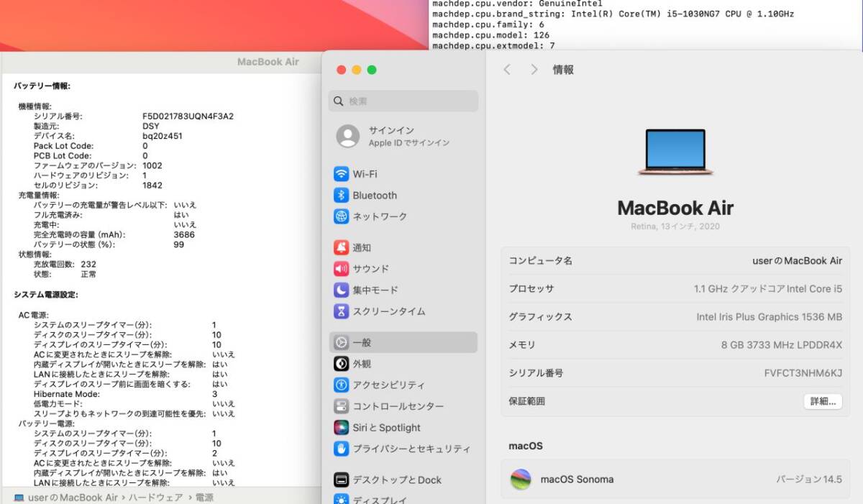Click the computer icon in path bar
This screenshot has height=504, width=863.
pos(19,498)
